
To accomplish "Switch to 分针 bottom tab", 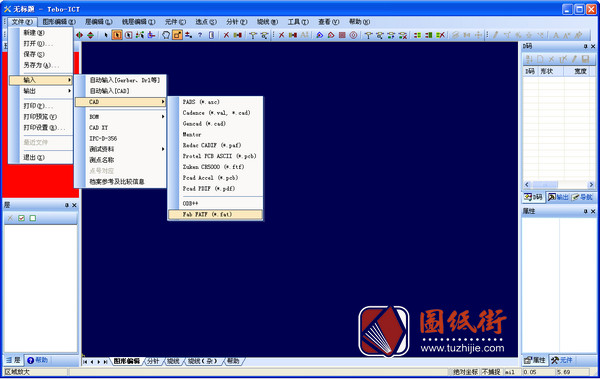I will [x=153, y=361].
